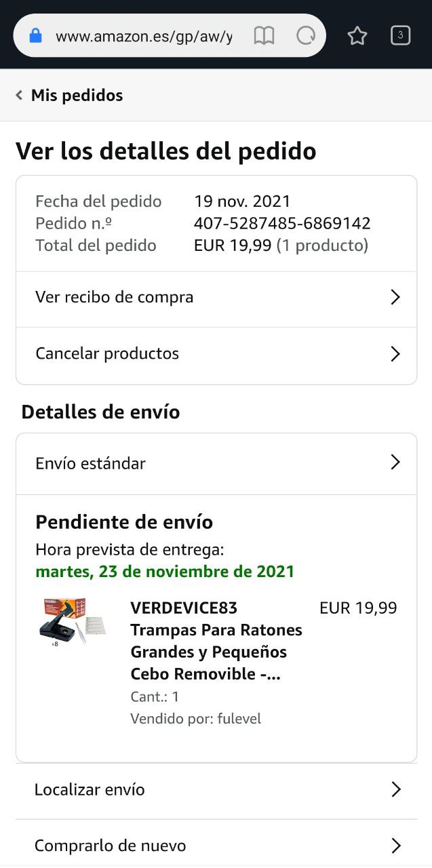Tap Localizar envío to track shipment
Screen dimensions: 432x868
90,789
